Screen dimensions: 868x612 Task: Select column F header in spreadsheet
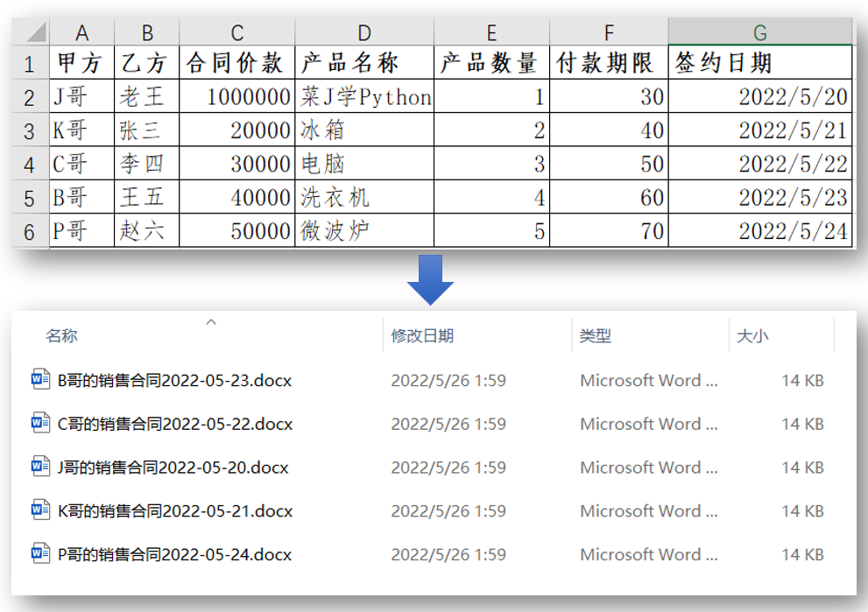coord(609,32)
